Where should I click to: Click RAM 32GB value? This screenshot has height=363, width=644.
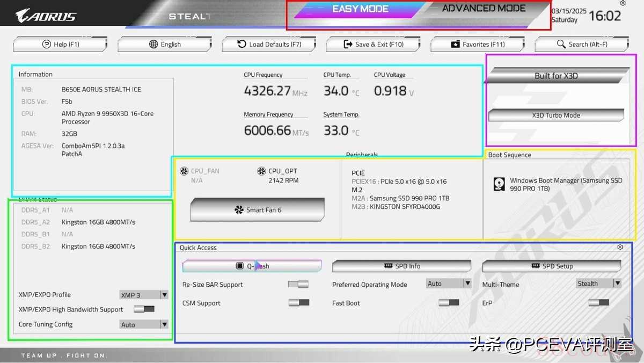click(x=69, y=134)
